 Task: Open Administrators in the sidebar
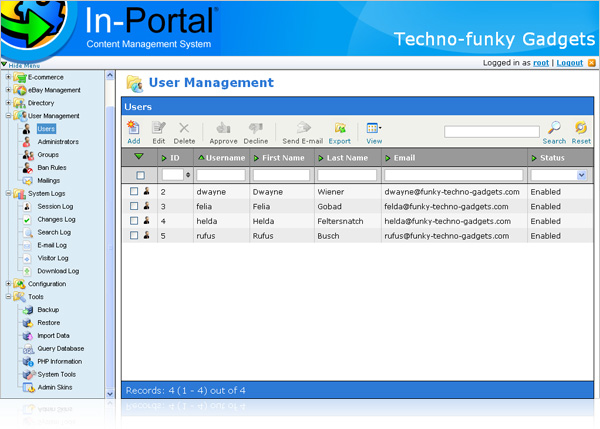[x=58, y=142]
